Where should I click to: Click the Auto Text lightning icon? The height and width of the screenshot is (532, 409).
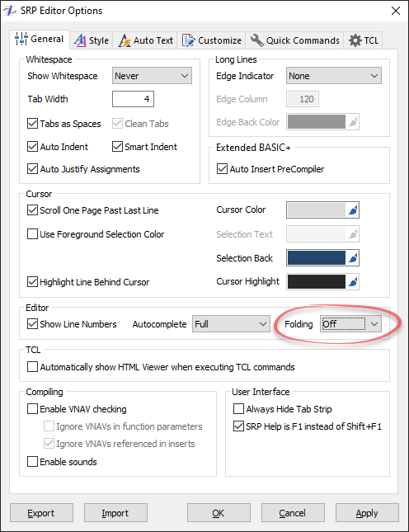pos(125,40)
